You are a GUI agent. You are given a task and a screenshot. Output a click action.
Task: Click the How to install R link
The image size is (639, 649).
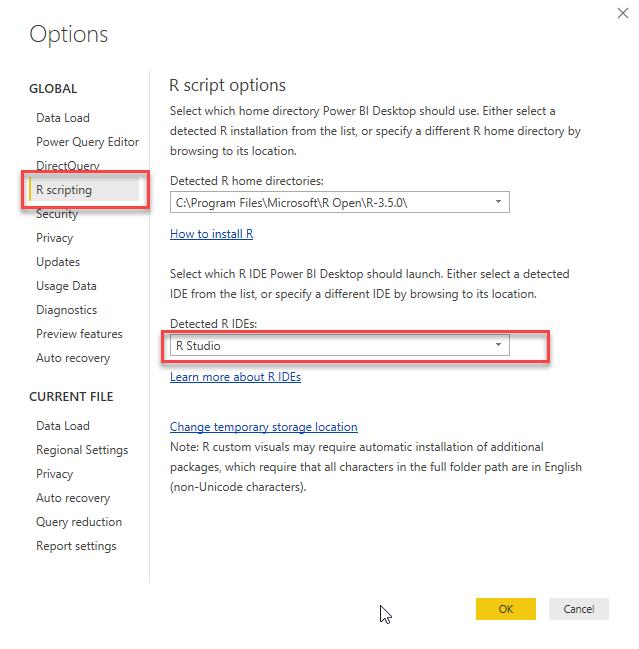point(211,234)
